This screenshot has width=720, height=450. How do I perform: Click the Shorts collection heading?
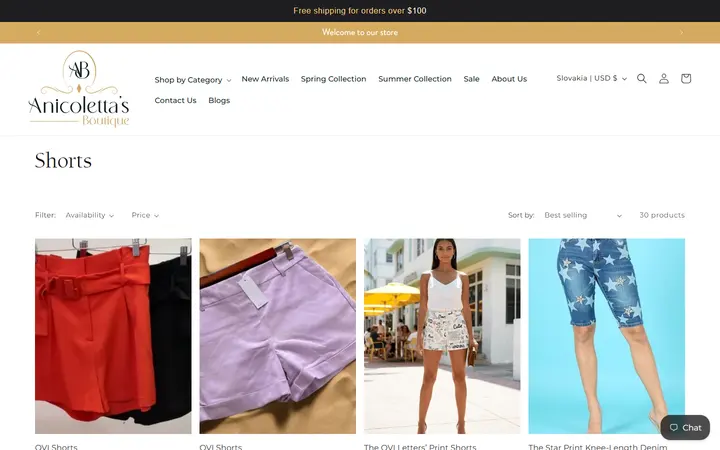coord(63,161)
